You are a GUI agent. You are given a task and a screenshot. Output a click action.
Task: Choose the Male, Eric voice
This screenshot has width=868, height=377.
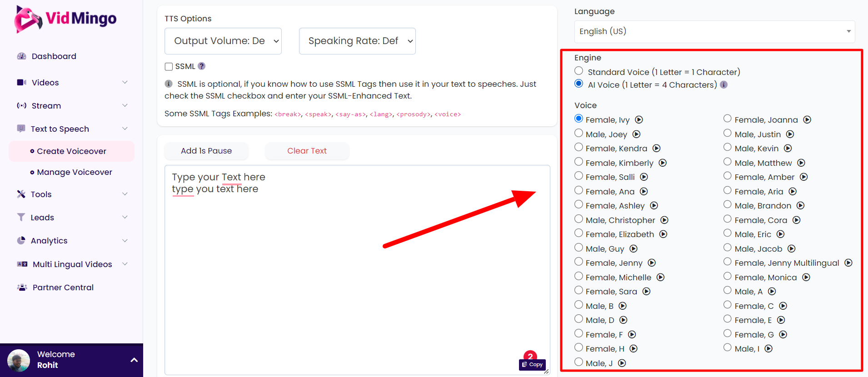coord(728,233)
